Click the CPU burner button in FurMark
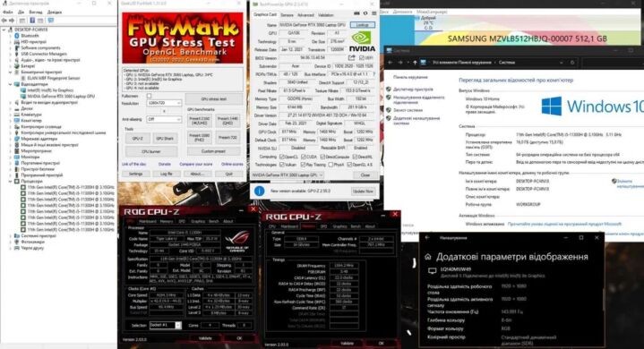Screen dimensions: 644x349 coord(151,151)
